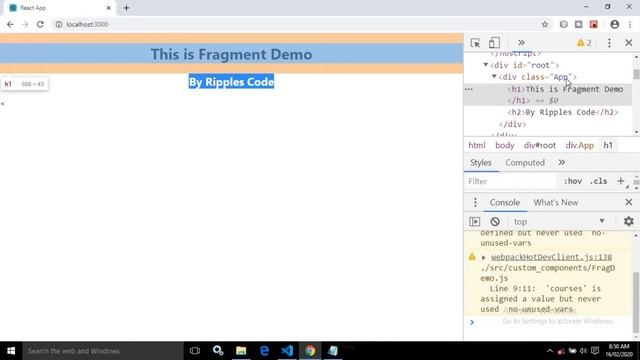The height and width of the screenshot is (360, 640).
Task: Open the DevTools customize menu
Action: [609, 43]
